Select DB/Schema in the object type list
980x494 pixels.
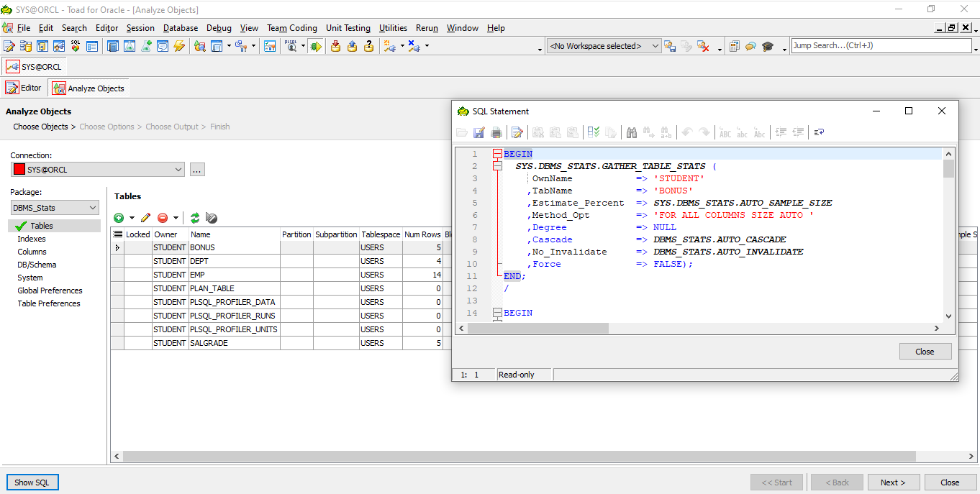pyautogui.click(x=37, y=265)
